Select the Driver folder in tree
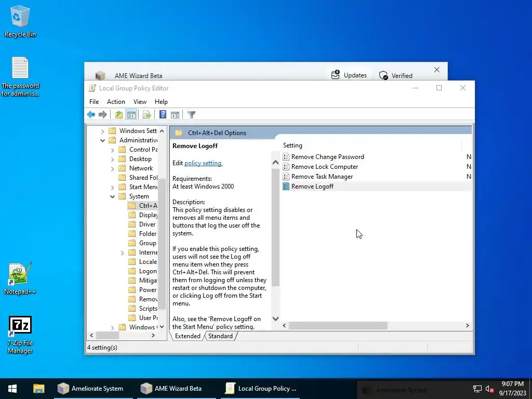Image resolution: width=532 pixels, height=399 pixels. pyautogui.click(x=142, y=224)
